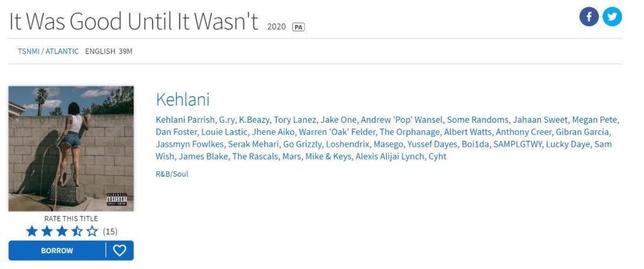The width and height of the screenshot is (644, 269).
Task: Share this album on Twitter
Action: click(x=612, y=17)
